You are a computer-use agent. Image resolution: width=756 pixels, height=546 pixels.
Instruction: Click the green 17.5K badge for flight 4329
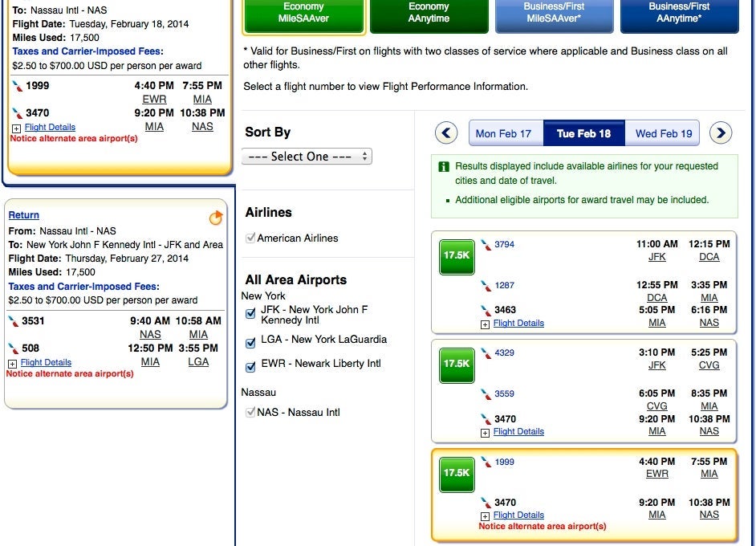tap(457, 365)
